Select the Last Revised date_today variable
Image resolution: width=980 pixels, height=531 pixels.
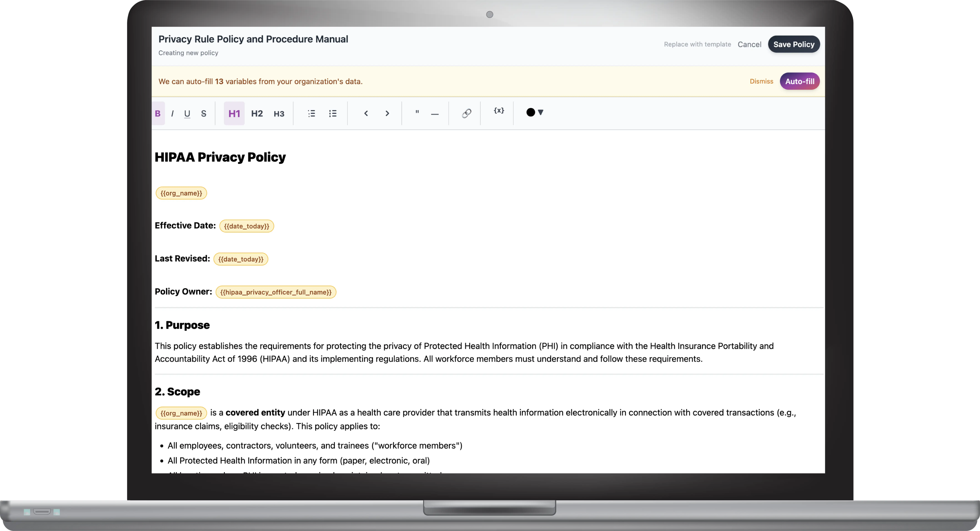click(241, 259)
